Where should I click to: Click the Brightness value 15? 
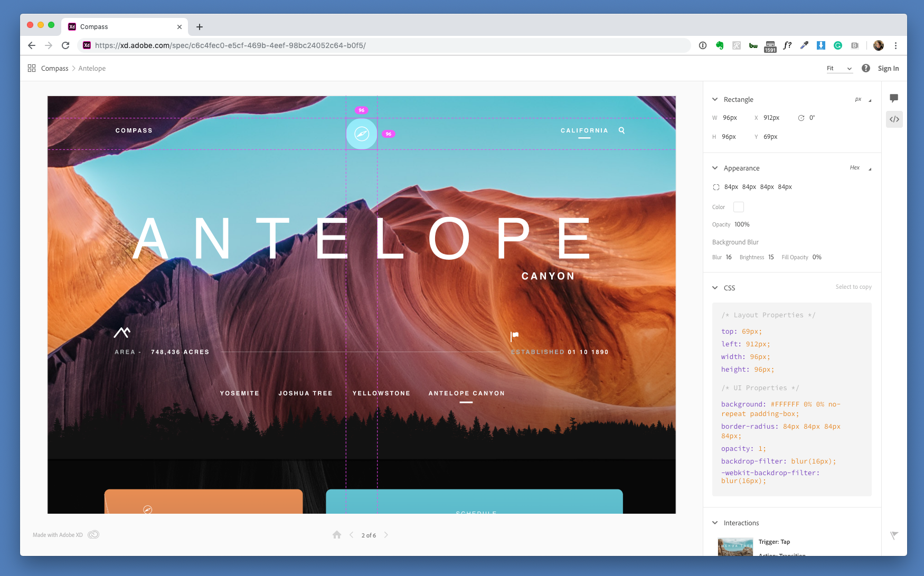tap(771, 257)
